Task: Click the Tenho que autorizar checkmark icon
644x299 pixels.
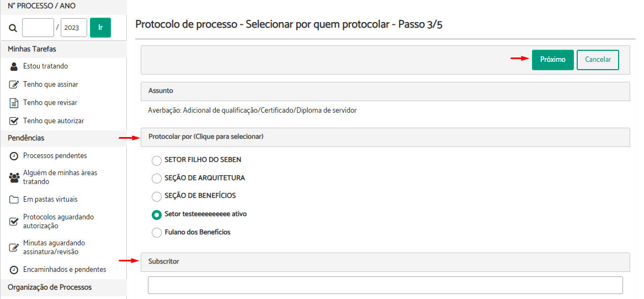Action: click(x=14, y=122)
